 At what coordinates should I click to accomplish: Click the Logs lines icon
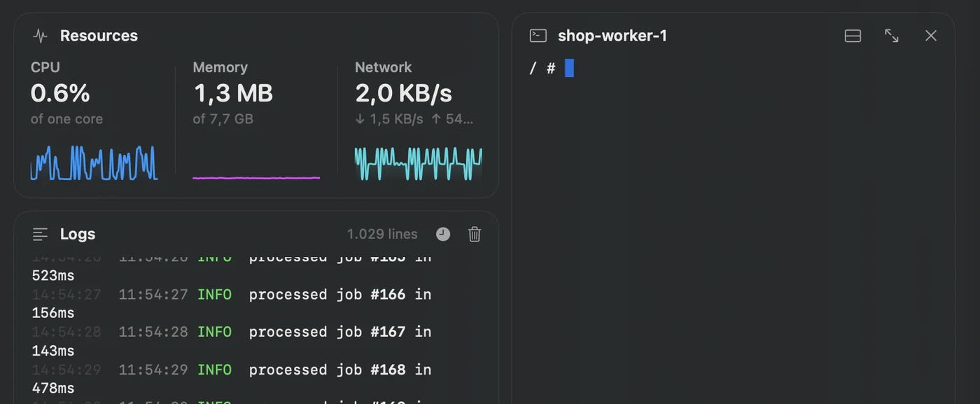click(40, 234)
